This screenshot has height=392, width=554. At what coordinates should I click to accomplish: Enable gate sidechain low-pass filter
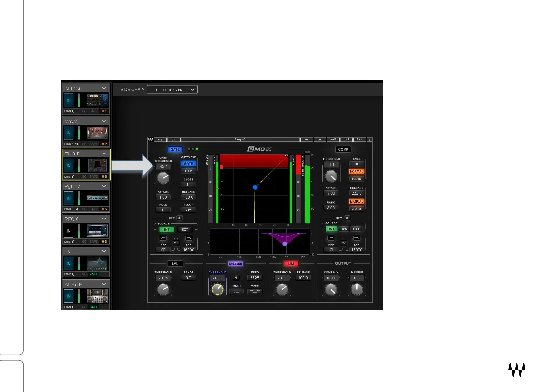[x=189, y=238]
